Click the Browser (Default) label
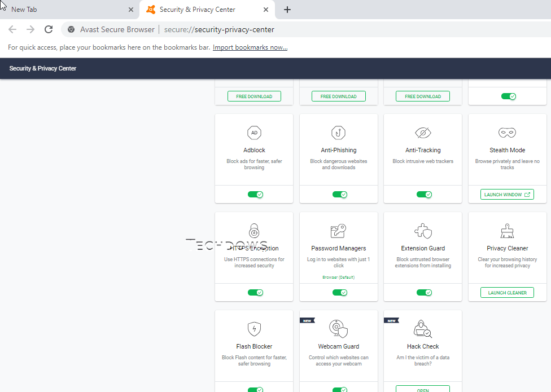Screen dimensions: 551x392 pyautogui.click(x=338, y=278)
